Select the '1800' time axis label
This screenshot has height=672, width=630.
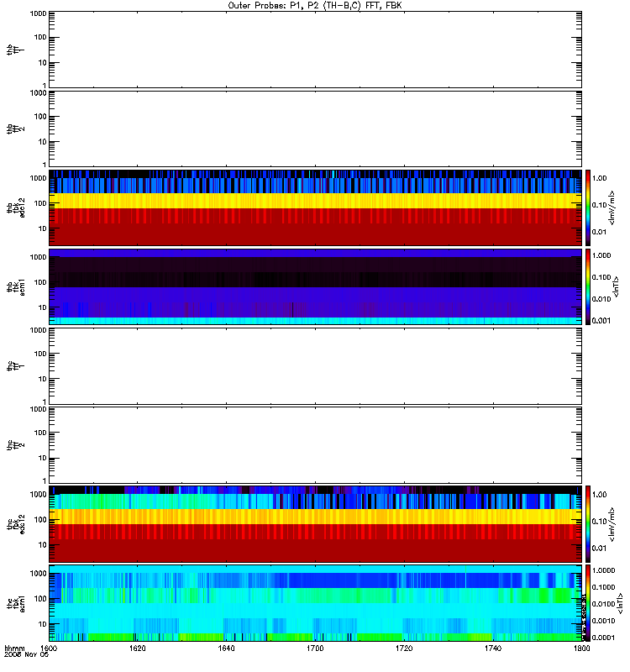click(x=581, y=648)
